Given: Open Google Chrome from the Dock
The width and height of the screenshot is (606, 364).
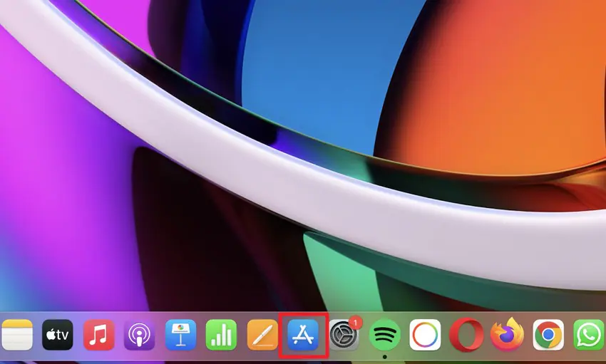Looking at the screenshot, I should click(x=548, y=335).
